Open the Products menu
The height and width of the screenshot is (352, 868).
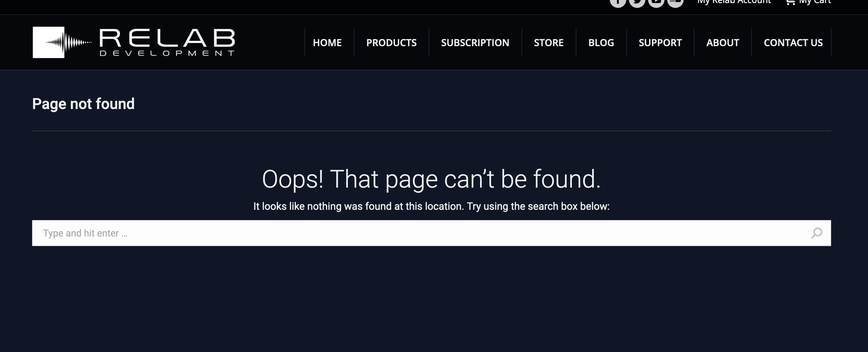point(391,43)
